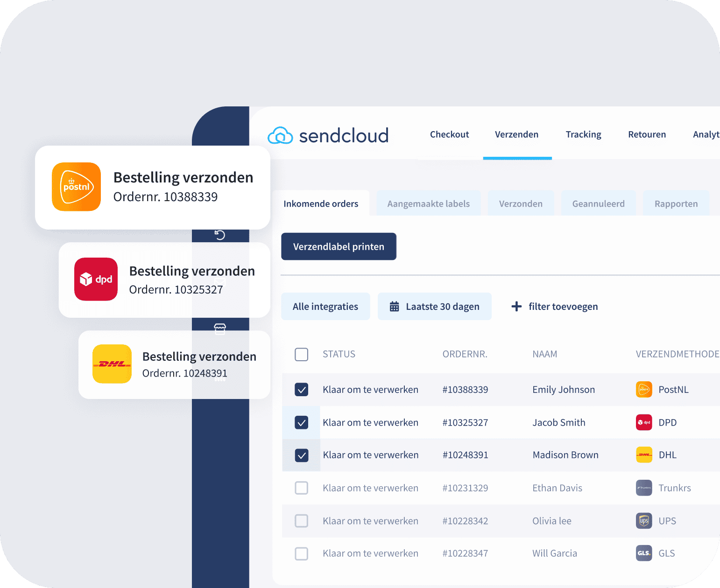Open the Verzenden top navigation item
The width and height of the screenshot is (720, 588).
pos(517,134)
